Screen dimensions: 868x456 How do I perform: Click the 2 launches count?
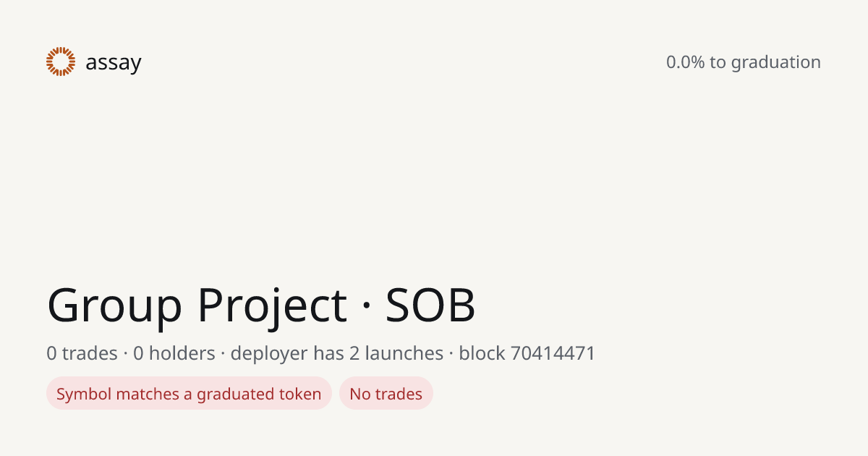397,353
